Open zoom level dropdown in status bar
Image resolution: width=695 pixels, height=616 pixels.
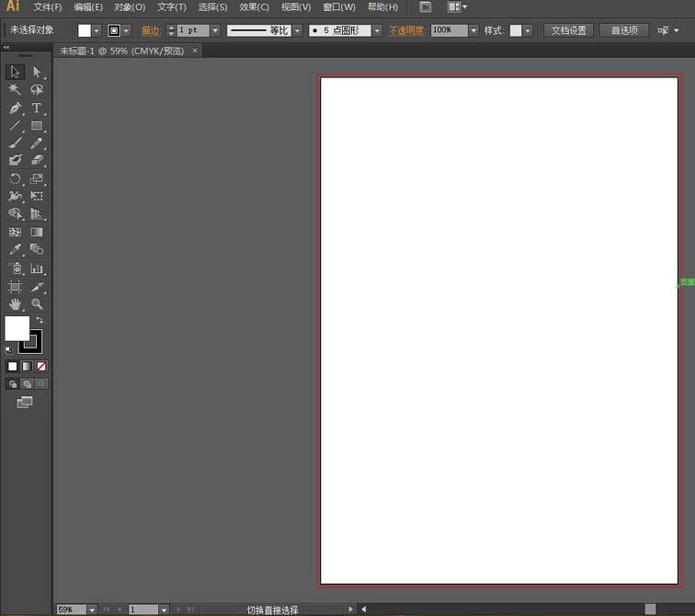pos(92,610)
